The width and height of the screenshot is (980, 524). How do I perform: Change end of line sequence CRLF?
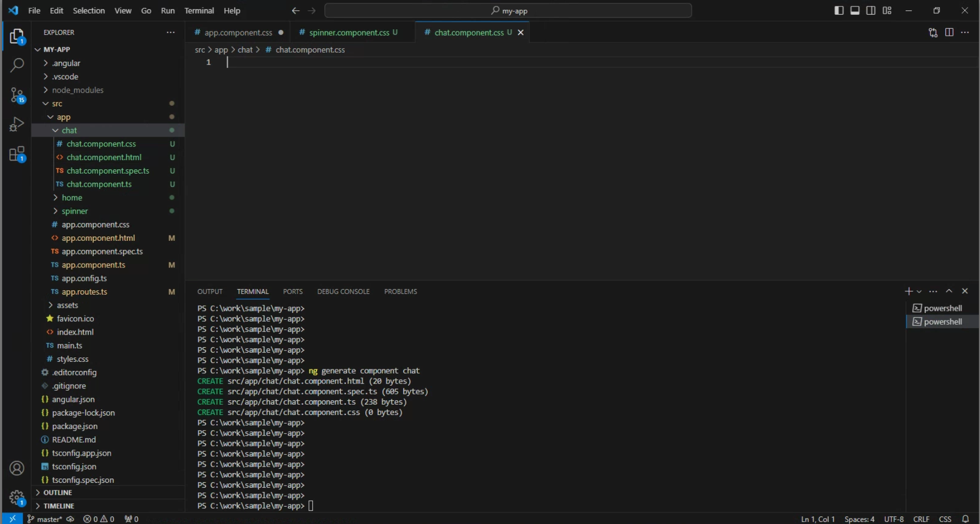click(x=921, y=519)
